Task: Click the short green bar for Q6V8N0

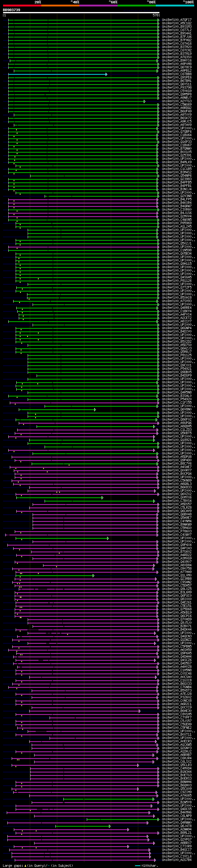Action: pos(57,410)
